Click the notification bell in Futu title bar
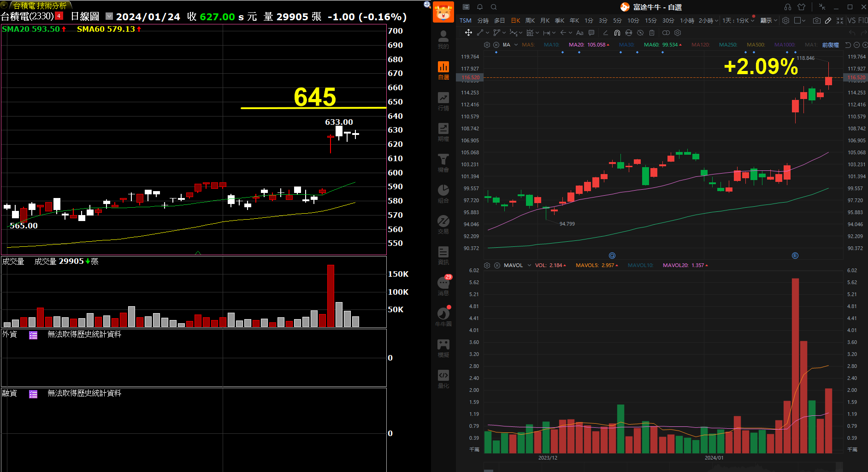Screen dimensions: 868x472 [x=480, y=7]
